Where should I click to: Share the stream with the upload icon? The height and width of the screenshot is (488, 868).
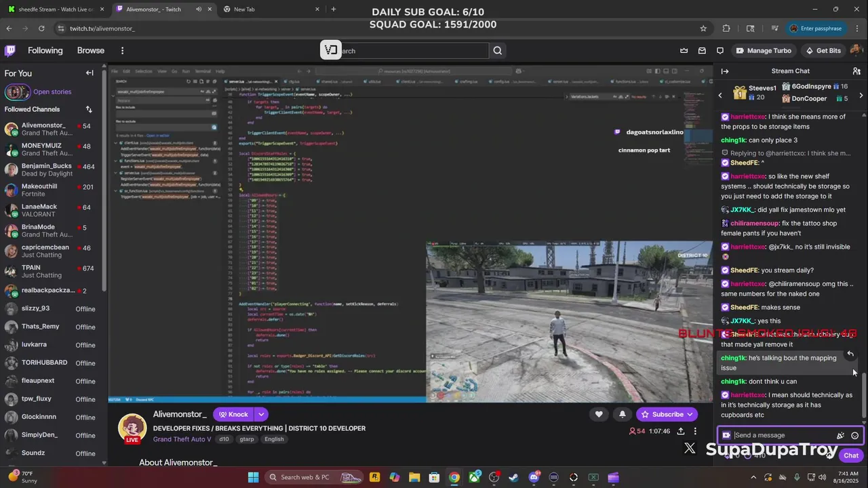[679, 431]
